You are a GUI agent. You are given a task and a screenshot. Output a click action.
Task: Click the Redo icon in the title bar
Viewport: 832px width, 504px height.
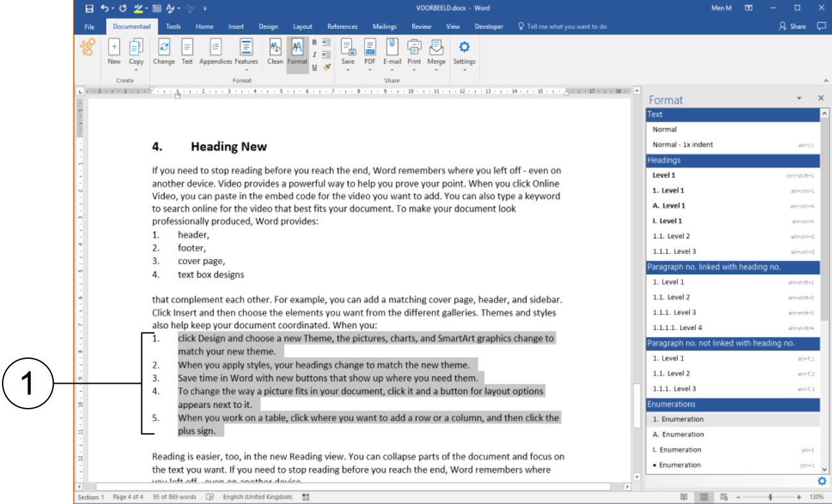[123, 8]
